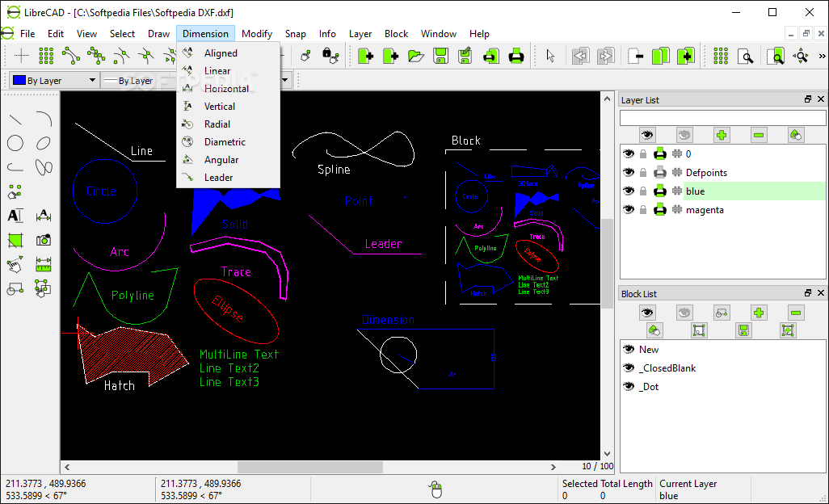
Task: Click Add Layer plus icon
Action: click(x=722, y=135)
